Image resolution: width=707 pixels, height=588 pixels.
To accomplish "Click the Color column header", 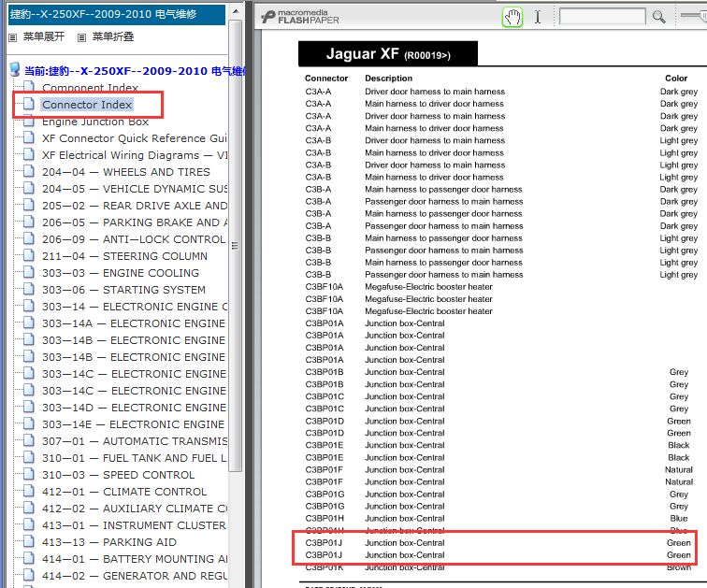I will pos(676,79).
